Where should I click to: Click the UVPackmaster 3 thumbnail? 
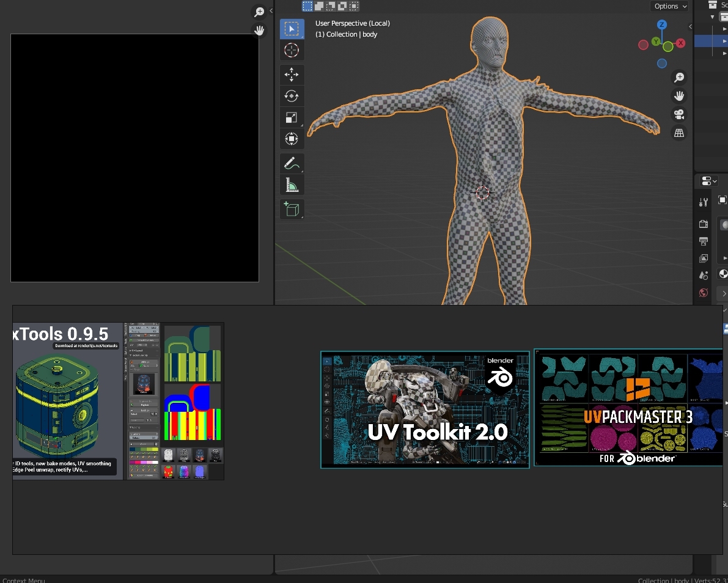click(628, 407)
